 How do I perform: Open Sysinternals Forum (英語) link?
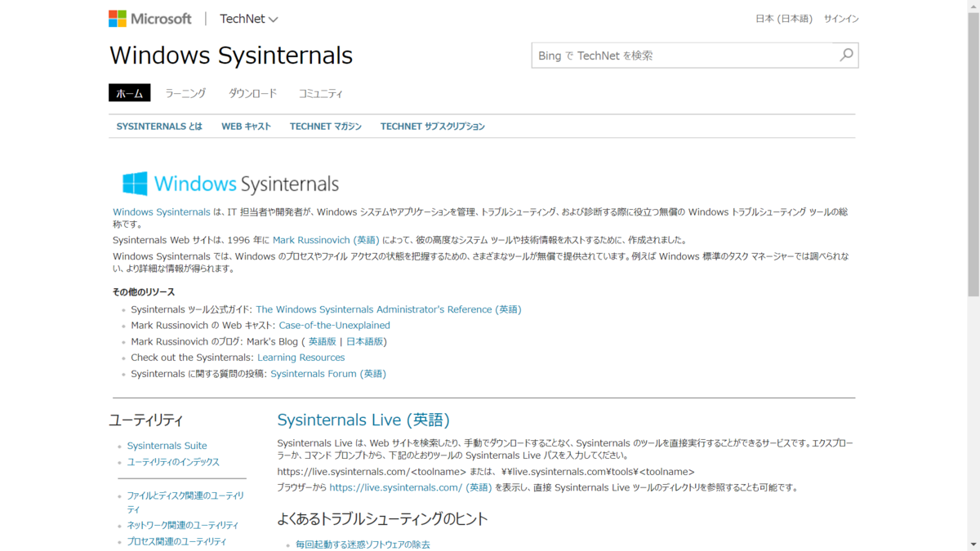[x=328, y=374]
